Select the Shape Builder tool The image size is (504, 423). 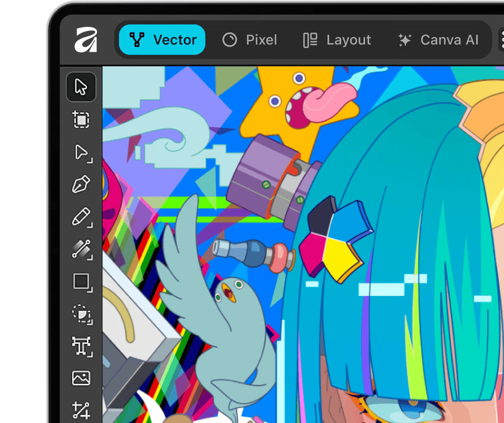pos(81,313)
